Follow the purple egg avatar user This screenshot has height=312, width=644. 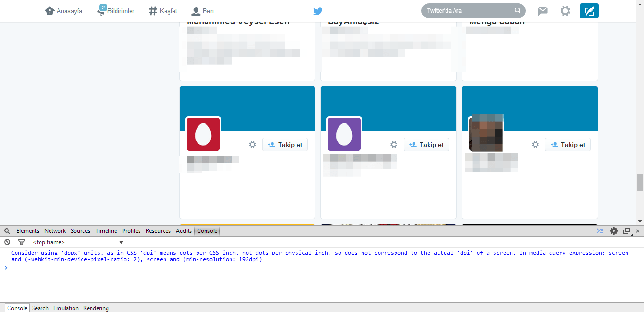pos(427,145)
